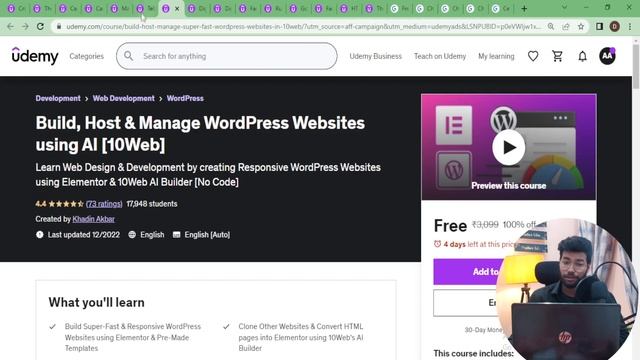The height and width of the screenshot is (360, 640).
Task: Click the 'Build Super-Fast & Responsive' learning point
Action: coord(133,337)
